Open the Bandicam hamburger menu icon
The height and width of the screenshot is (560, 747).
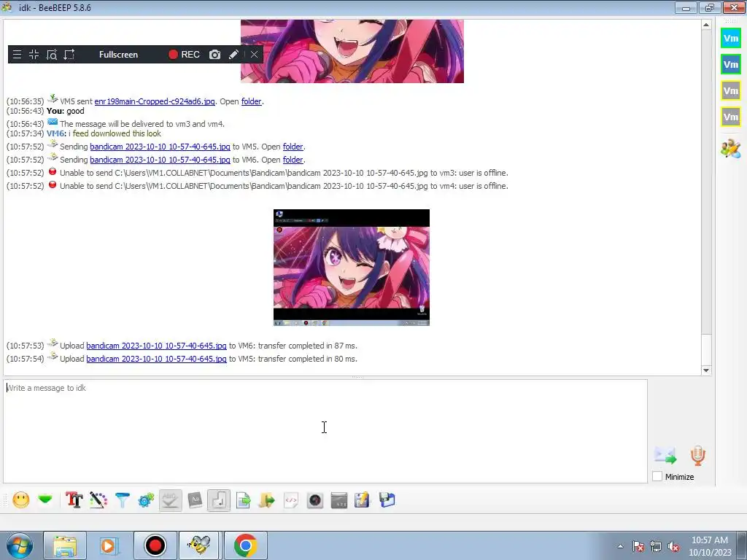(x=18, y=54)
